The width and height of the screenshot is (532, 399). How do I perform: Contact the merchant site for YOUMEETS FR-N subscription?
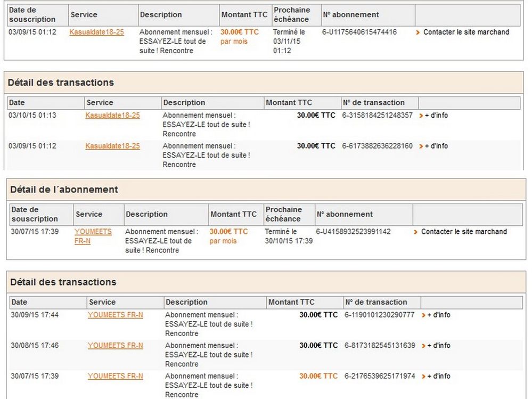point(463,232)
